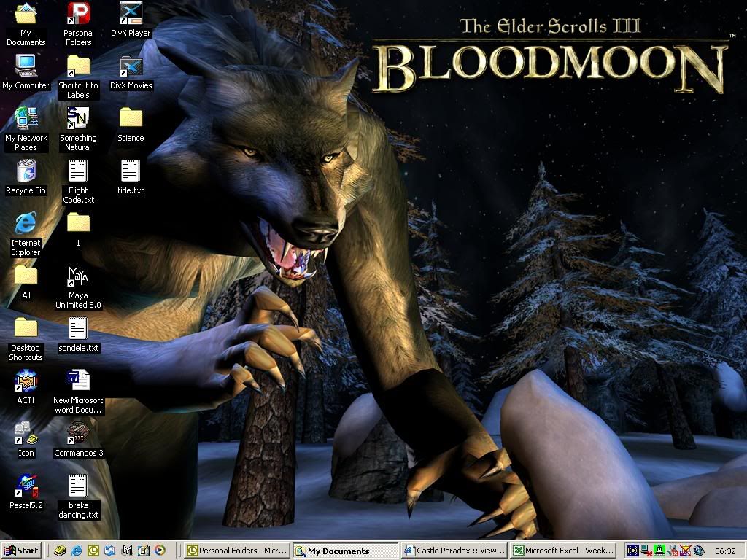747x560 pixels.
Task: Click the Quick Launch icon right of the Maya icon
Action: click(x=144, y=551)
